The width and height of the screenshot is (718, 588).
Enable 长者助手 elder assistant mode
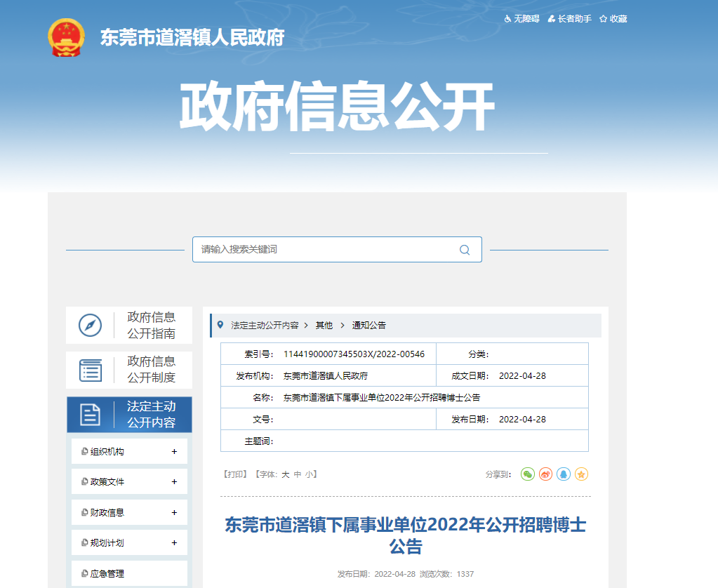[x=569, y=19]
